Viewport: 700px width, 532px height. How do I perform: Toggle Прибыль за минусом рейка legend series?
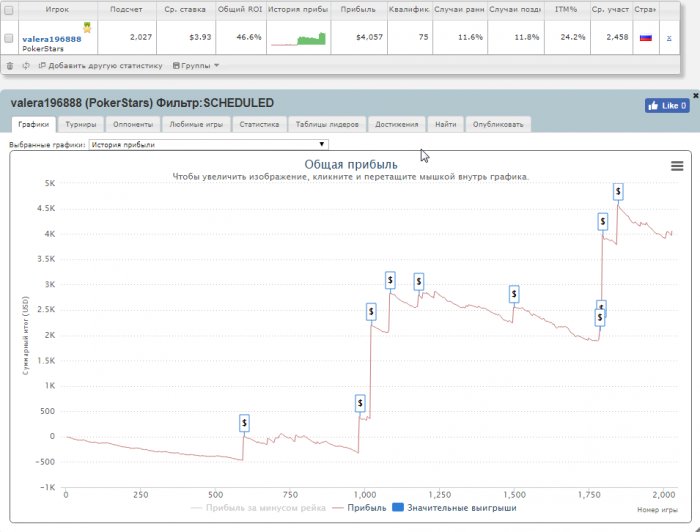(x=258, y=508)
